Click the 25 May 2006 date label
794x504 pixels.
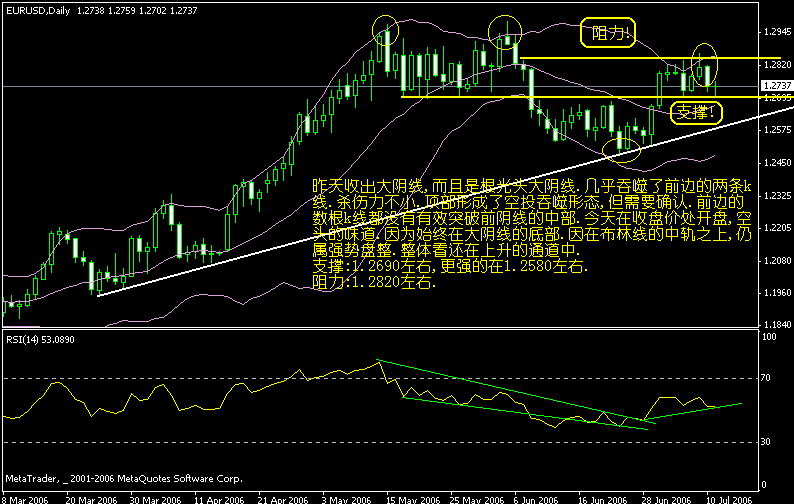(477, 499)
